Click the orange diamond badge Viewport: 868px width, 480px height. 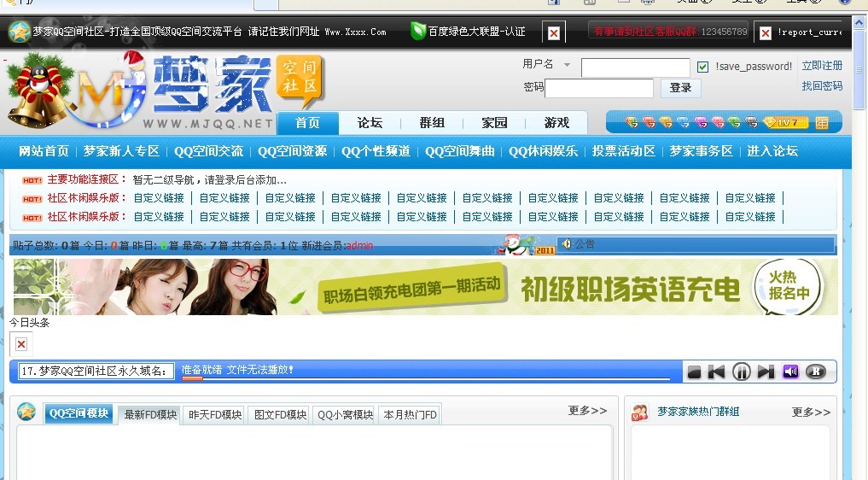[666, 122]
